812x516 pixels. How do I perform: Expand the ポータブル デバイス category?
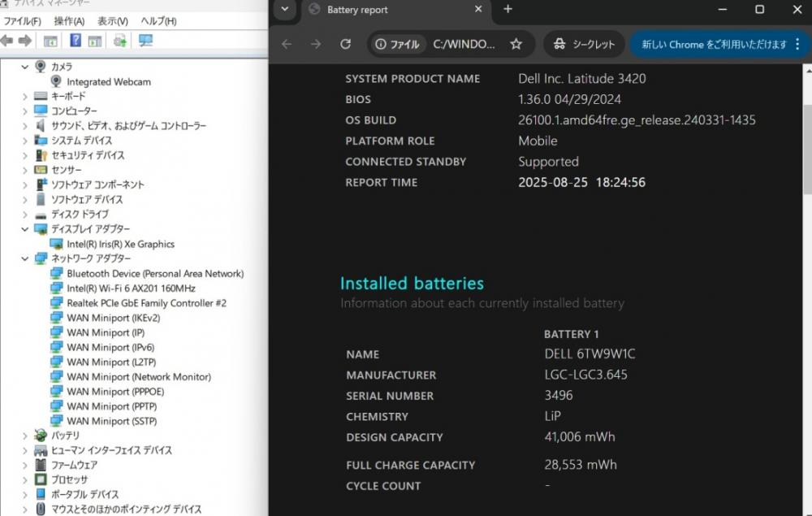tap(24, 495)
